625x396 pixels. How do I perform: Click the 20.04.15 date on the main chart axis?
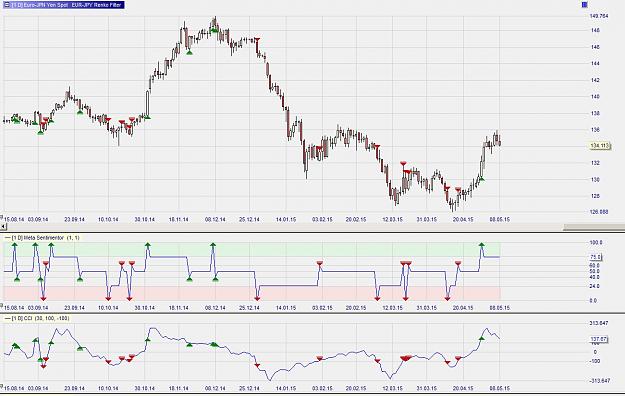[x=463, y=219]
